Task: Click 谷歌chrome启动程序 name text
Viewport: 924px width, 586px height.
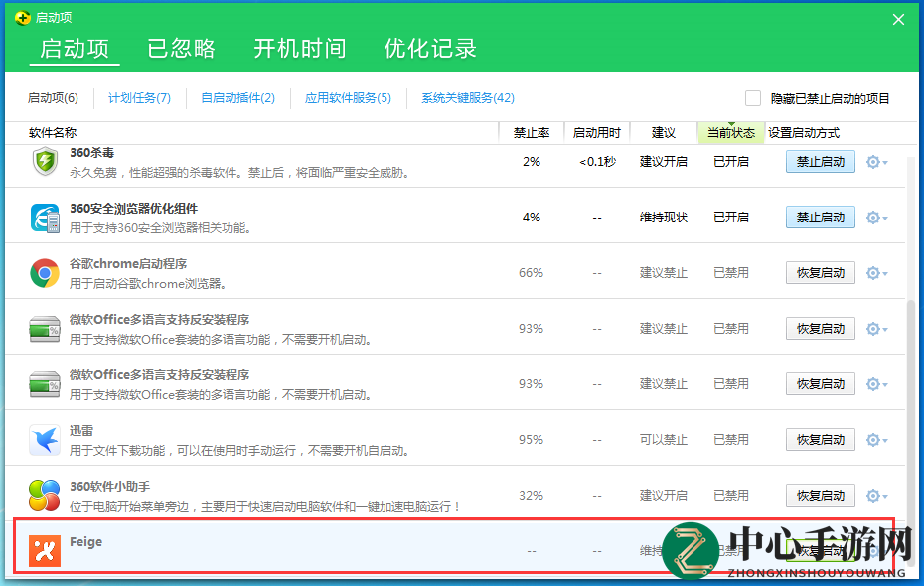Action: 128,264
